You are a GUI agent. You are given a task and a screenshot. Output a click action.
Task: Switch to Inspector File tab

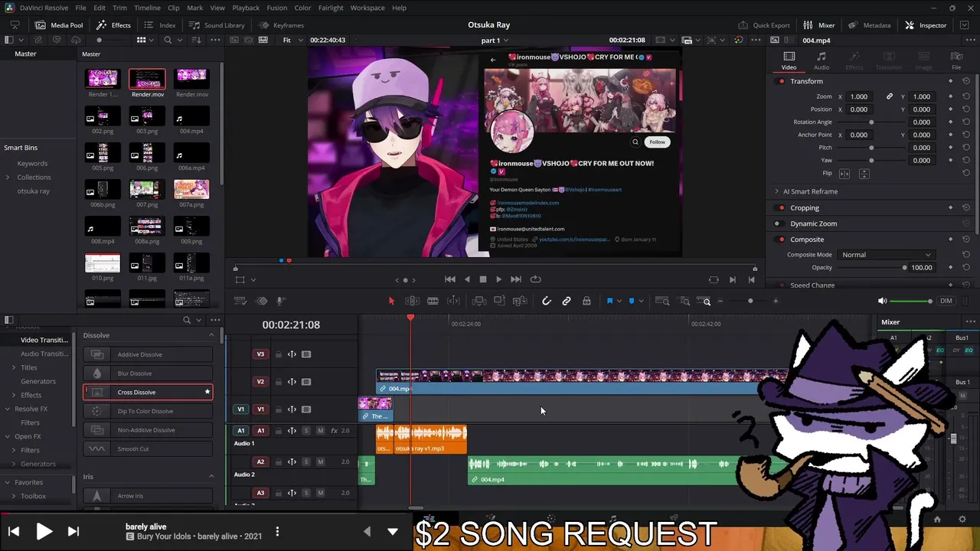pos(956,61)
